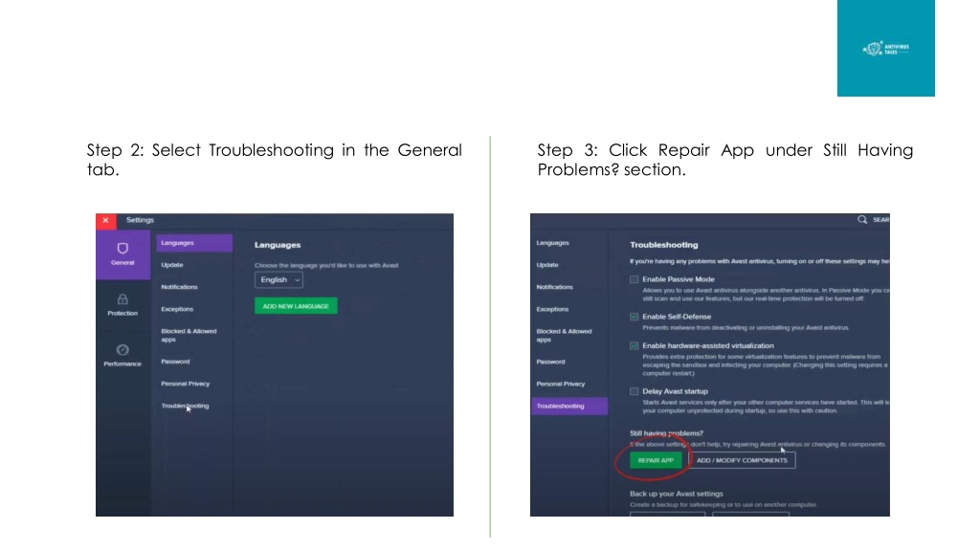980x551 pixels.
Task: Check the Delay Avast startup box
Action: click(635, 391)
